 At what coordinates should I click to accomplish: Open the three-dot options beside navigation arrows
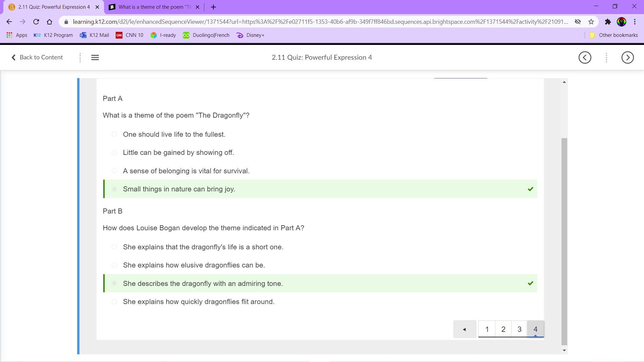606,58
